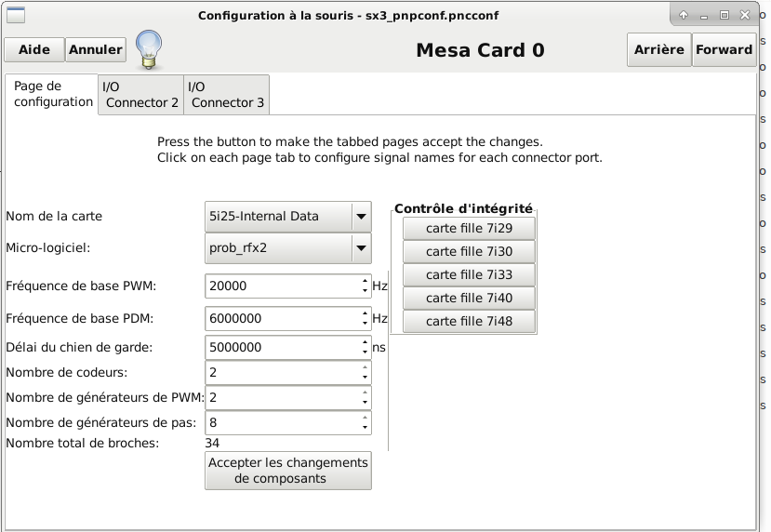This screenshot has height=532, width=771.
Task: Click the window menu icon in title bar
Action: 16,15
